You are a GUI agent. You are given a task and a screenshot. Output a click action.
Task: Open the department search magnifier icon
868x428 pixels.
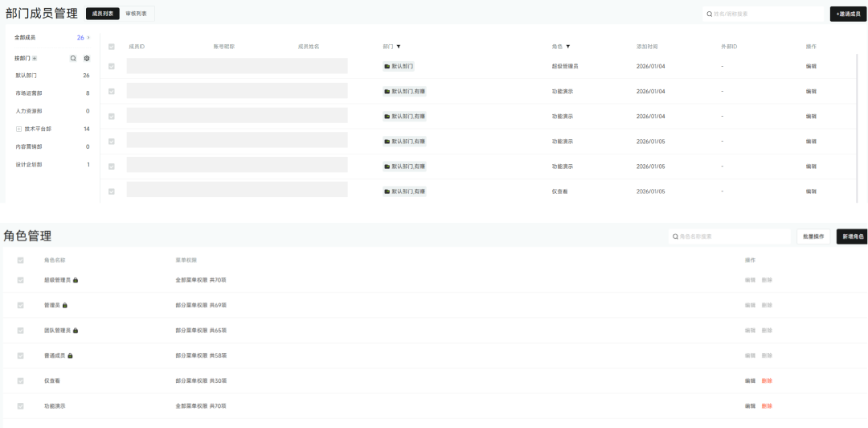point(73,58)
